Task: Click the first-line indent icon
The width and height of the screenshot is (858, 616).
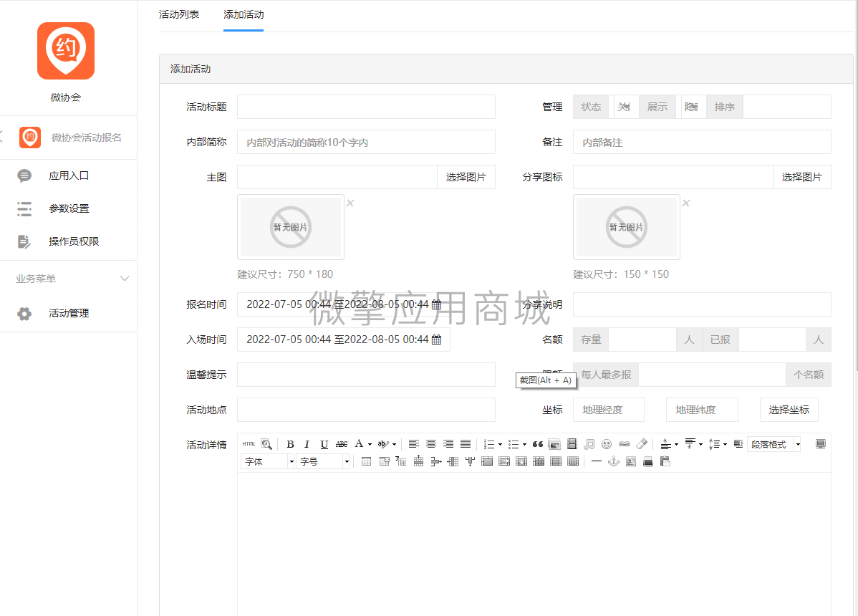Action: 738,444
